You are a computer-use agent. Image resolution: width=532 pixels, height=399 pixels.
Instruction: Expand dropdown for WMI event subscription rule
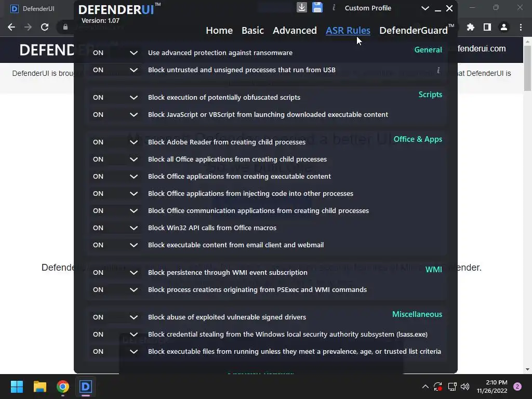coord(134,272)
